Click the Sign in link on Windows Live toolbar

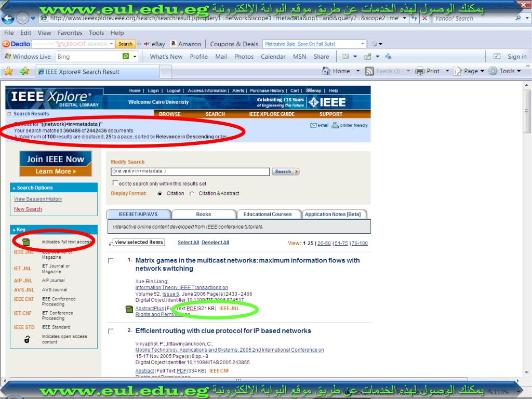click(x=517, y=56)
